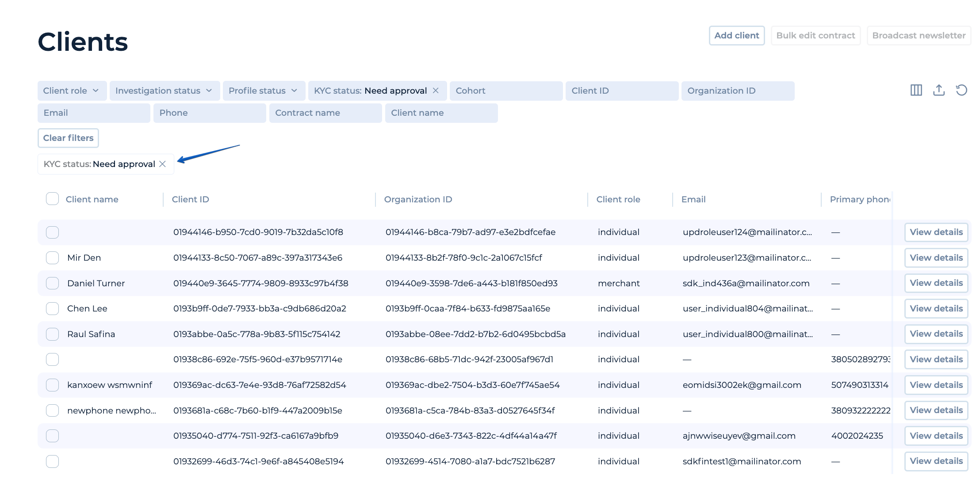980x486 pixels.
Task: Click the Clear filters button
Action: [x=68, y=138]
